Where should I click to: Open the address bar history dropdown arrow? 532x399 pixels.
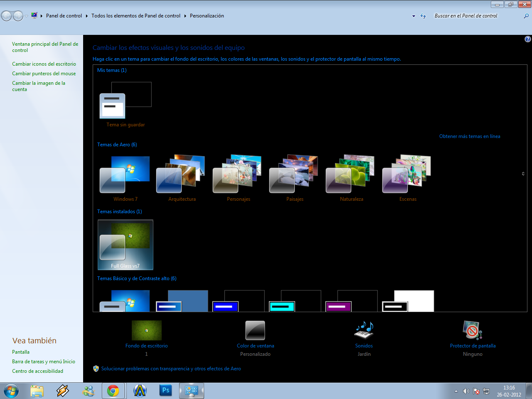[x=414, y=16]
